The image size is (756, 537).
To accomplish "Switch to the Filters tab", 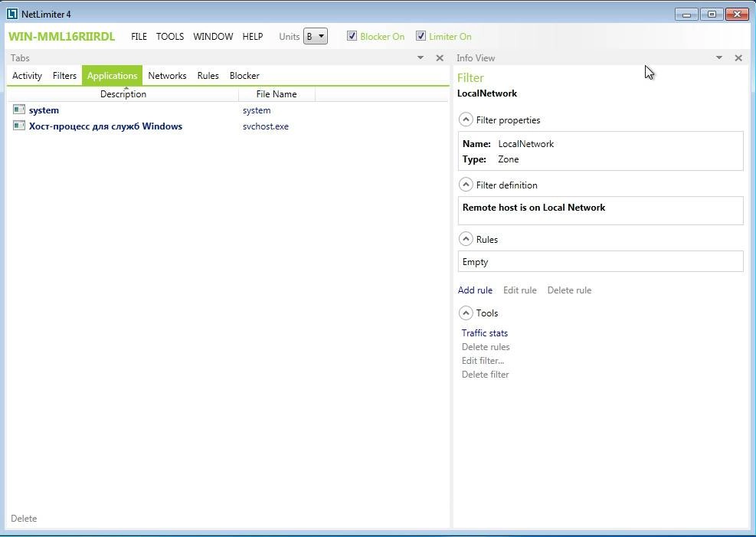I will [x=64, y=76].
